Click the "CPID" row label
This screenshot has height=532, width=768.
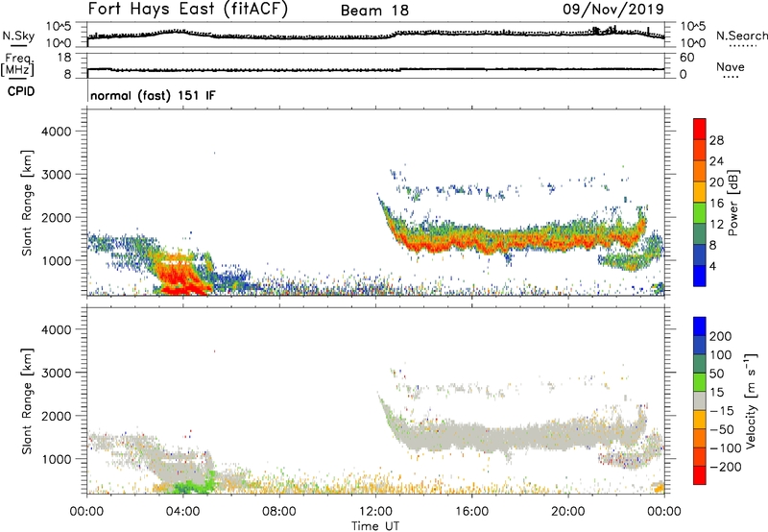[21, 91]
